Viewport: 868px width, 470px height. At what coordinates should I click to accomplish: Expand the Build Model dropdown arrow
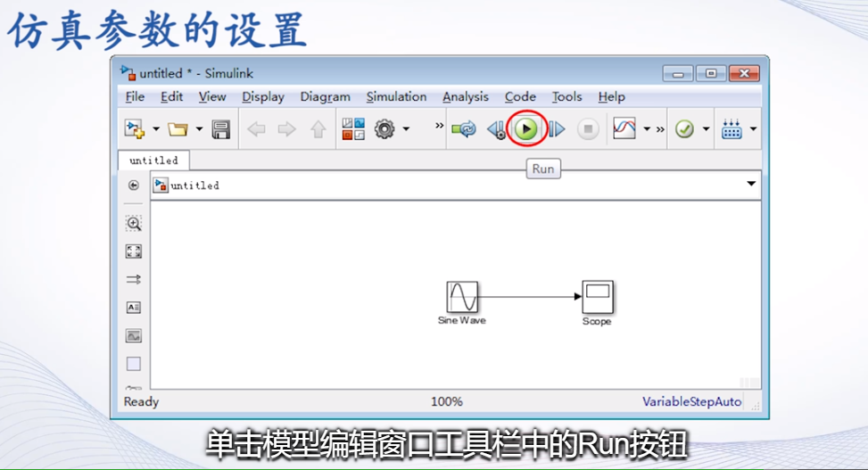click(754, 129)
